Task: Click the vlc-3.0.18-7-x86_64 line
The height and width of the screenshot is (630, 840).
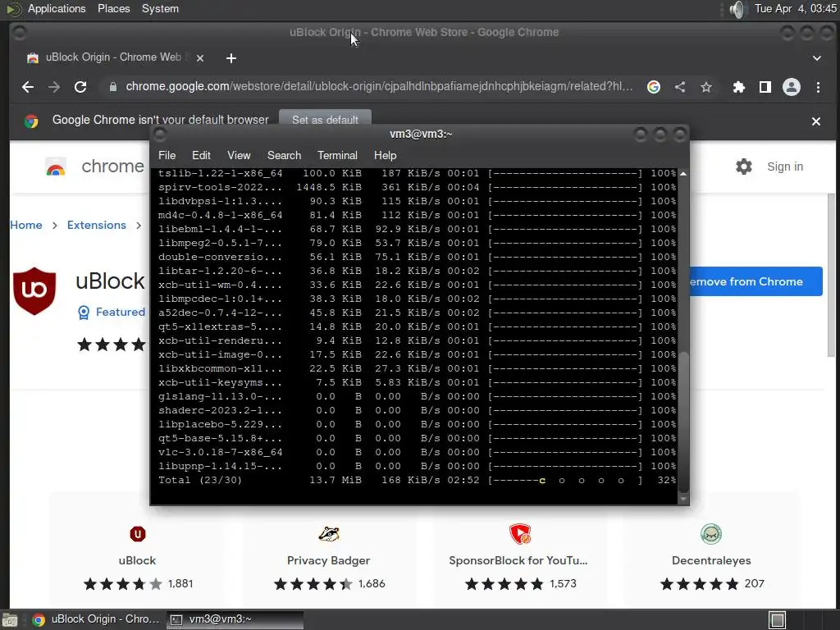Action: tap(417, 452)
